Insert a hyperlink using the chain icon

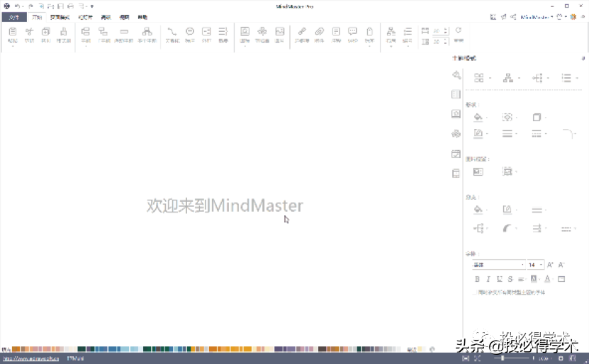pyautogui.click(x=301, y=33)
